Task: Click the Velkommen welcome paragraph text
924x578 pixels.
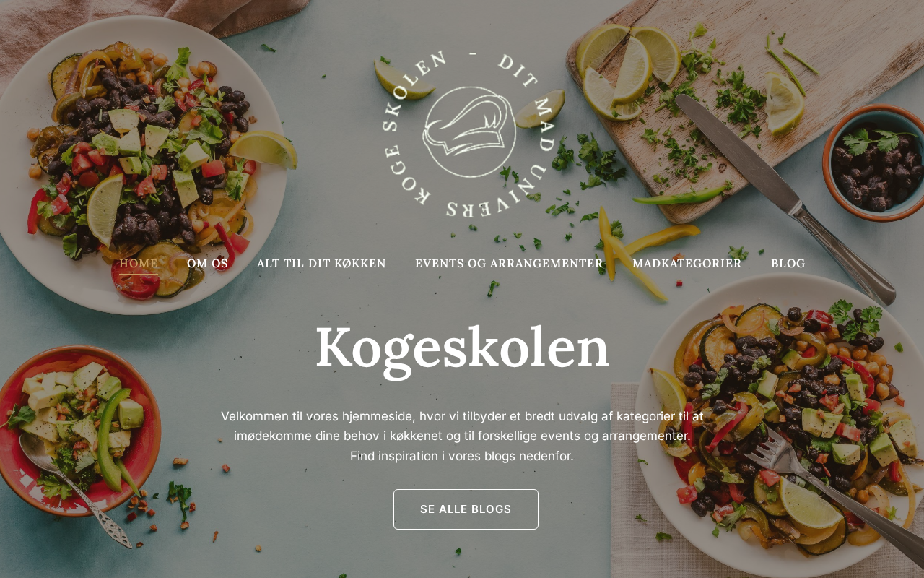Action: click(462, 436)
